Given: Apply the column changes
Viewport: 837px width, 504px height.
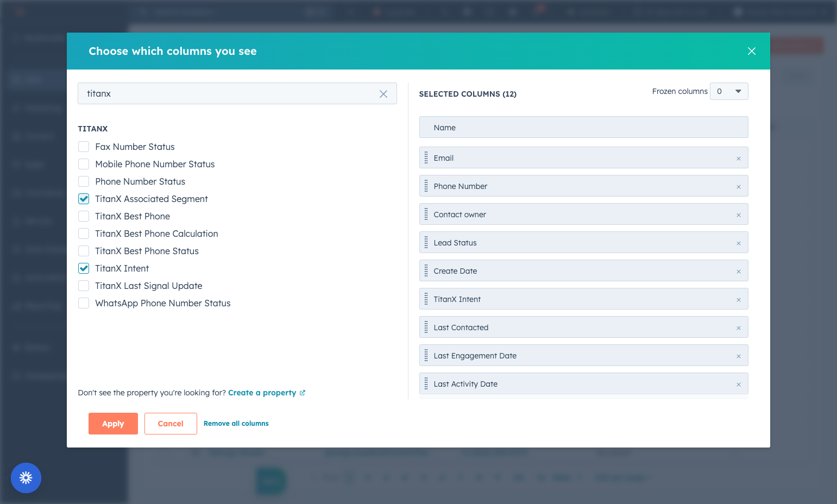Looking at the screenshot, I should click(113, 424).
